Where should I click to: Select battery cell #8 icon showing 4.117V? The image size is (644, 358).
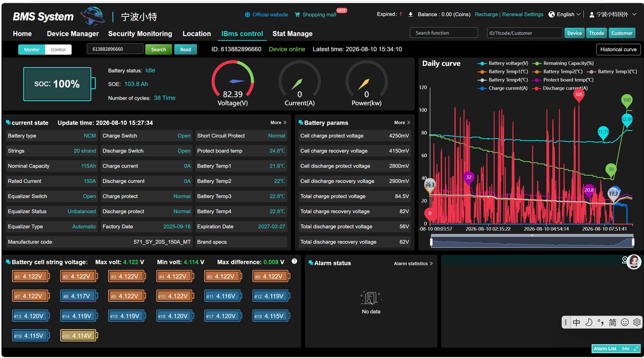click(79, 296)
